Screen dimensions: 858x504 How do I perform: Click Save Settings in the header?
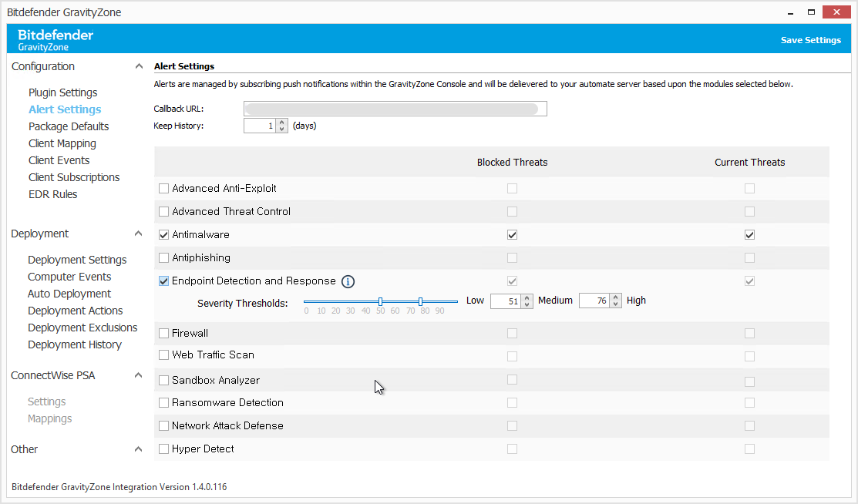click(810, 39)
